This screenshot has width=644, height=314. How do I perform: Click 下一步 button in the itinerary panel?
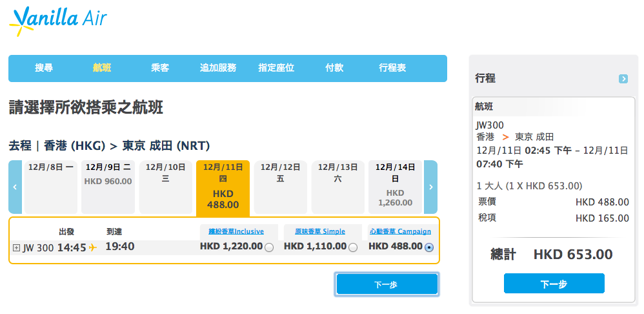click(x=554, y=284)
